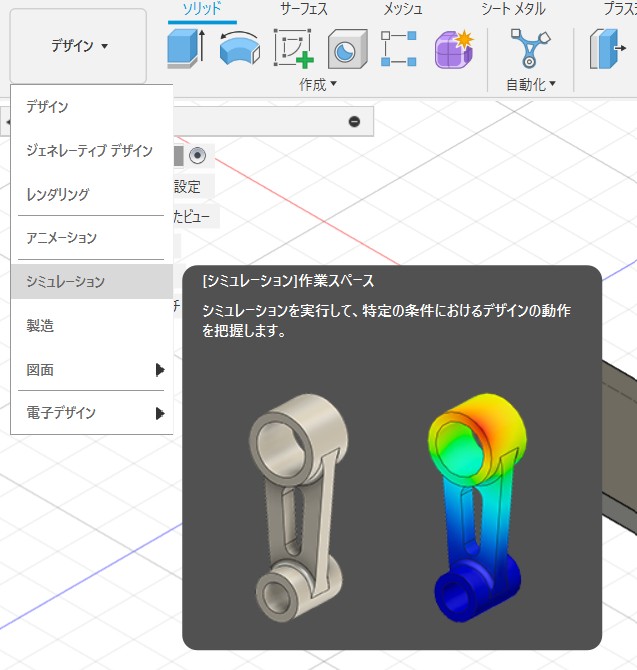Choose レンダリング workspace

tap(92, 194)
